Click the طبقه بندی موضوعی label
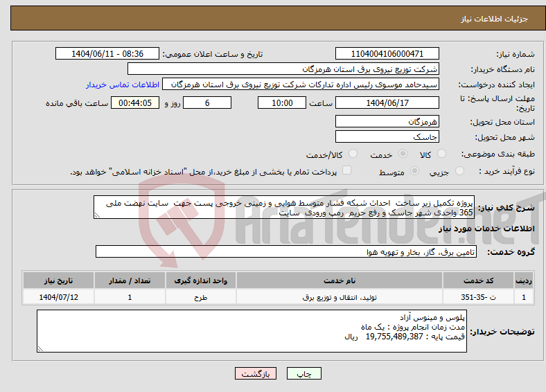This screenshot has width=546, height=392. [498, 154]
